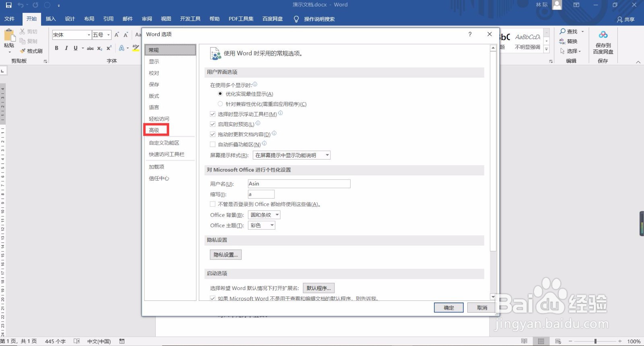The image size is (644, 346).
Task: Increase font size with the A-up icon
Action: point(117,35)
